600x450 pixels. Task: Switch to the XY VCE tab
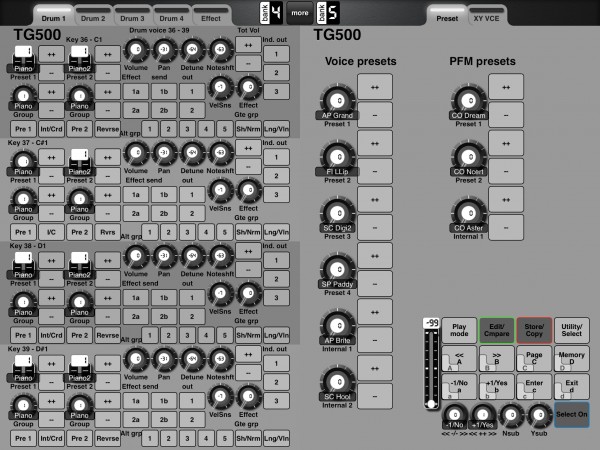(x=486, y=17)
